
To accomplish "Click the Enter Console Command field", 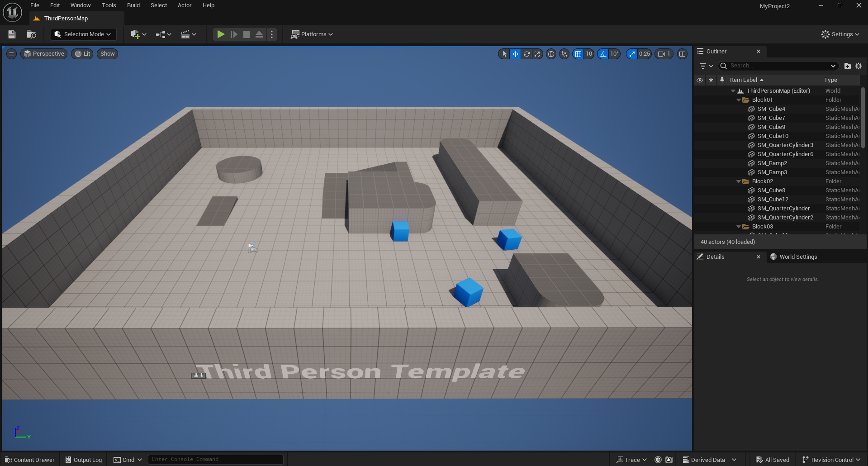I will tap(215, 459).
